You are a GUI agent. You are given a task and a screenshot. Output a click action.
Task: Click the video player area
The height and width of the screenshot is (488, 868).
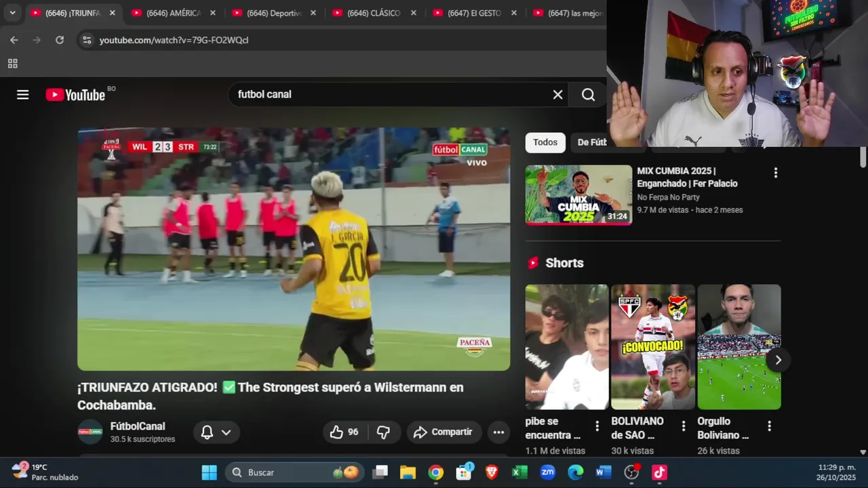coord(294,249)
